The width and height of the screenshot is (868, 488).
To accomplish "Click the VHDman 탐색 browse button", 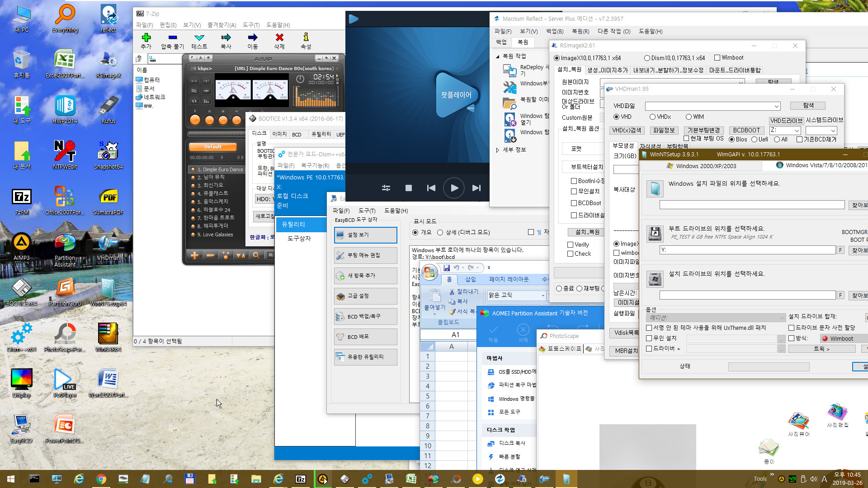I will click(x=808, y=106).
